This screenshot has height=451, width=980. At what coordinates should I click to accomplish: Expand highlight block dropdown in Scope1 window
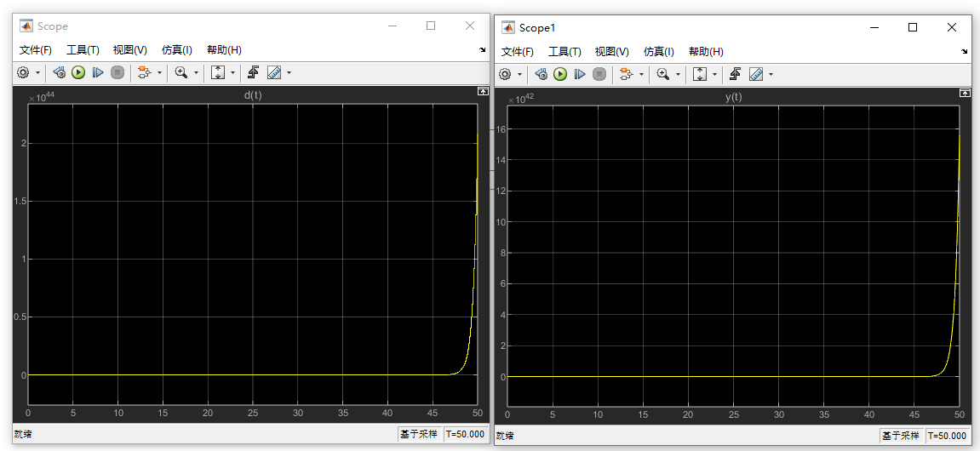coord(641,74)
